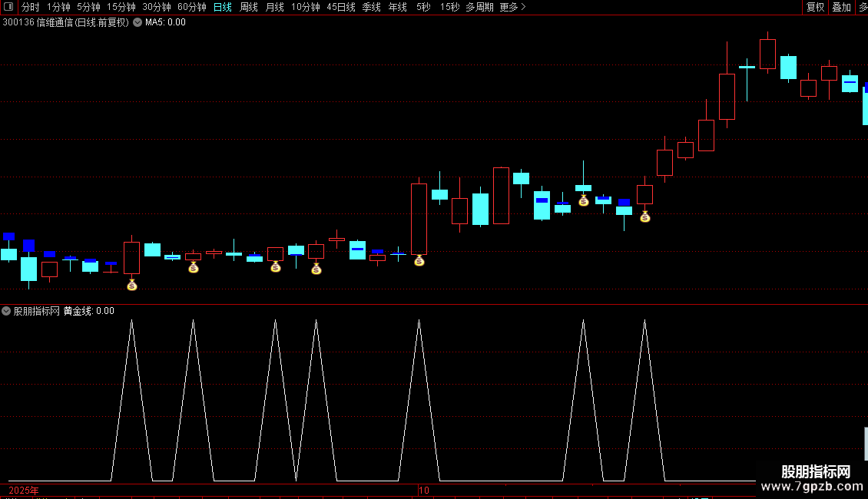Select the 周线 weekly chart tab
868x499 pixels.
249,7
